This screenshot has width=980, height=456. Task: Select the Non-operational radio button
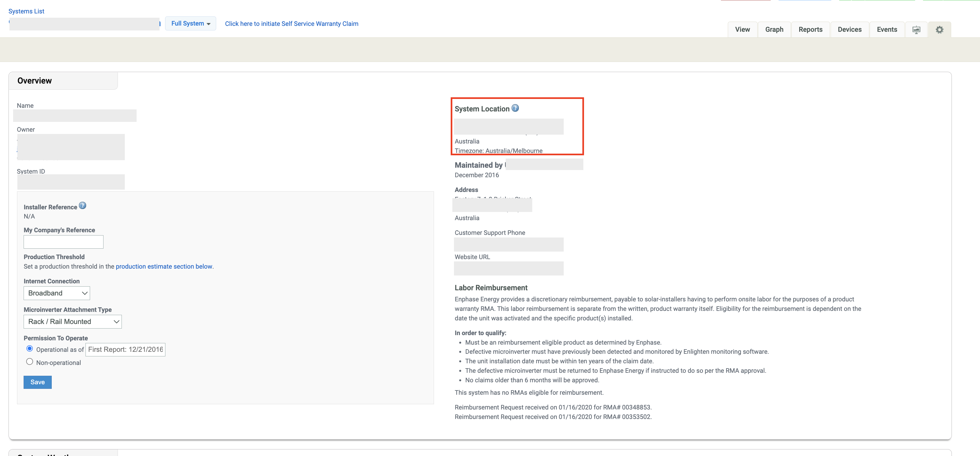point(29,361)
